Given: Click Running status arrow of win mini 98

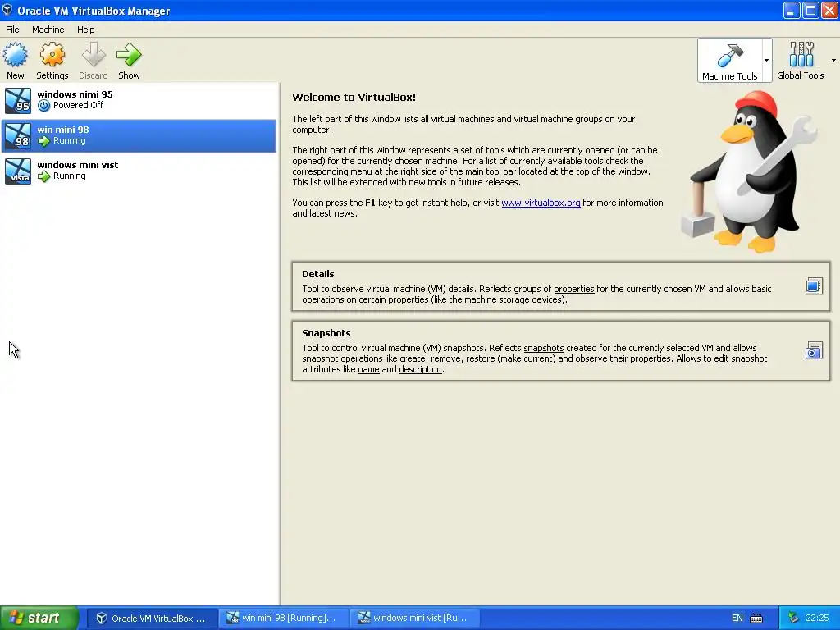Looking at the screenshot, I should point(44,141).
